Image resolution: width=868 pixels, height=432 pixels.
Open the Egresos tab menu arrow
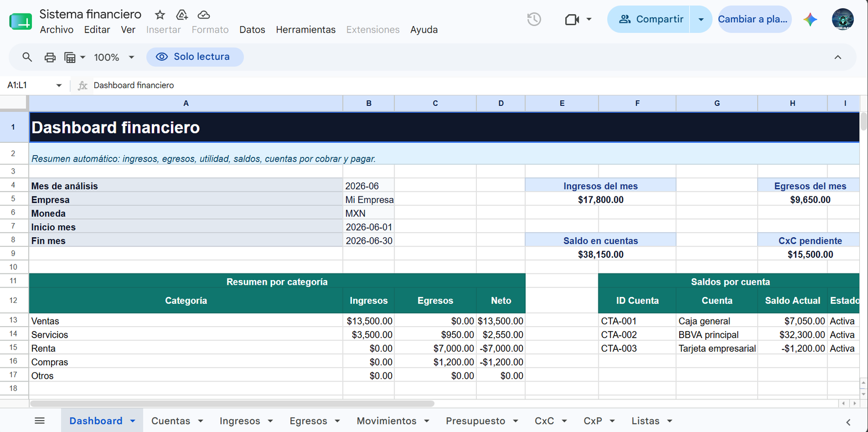click(337, 421)
